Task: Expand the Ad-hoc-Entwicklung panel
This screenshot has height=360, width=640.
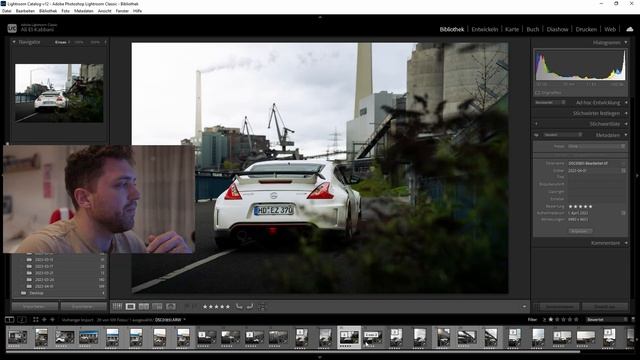Action: (x=626, y=103)
